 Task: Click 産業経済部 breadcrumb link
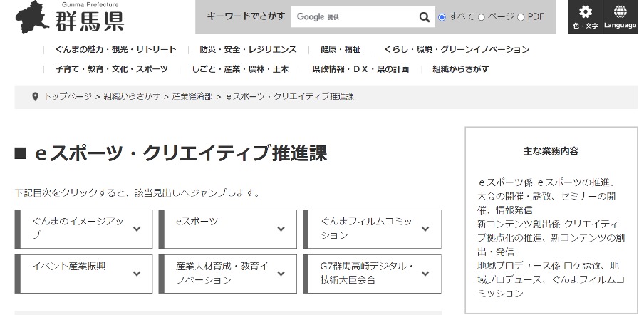click(192, 96)
